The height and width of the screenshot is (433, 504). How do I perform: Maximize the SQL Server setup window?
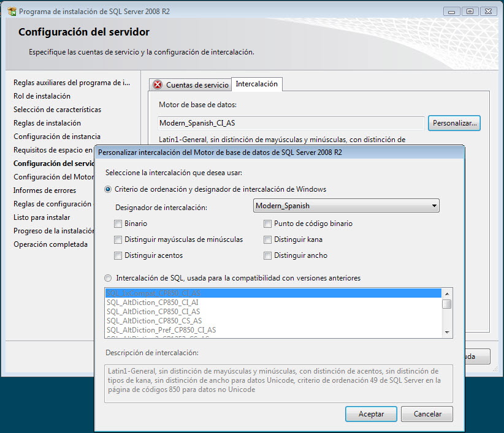[x=470, y=12]
